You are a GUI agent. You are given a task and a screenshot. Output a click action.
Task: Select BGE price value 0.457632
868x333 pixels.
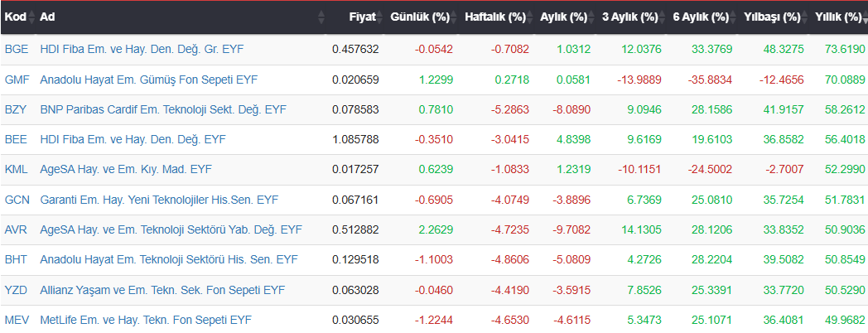click(355, 50)
